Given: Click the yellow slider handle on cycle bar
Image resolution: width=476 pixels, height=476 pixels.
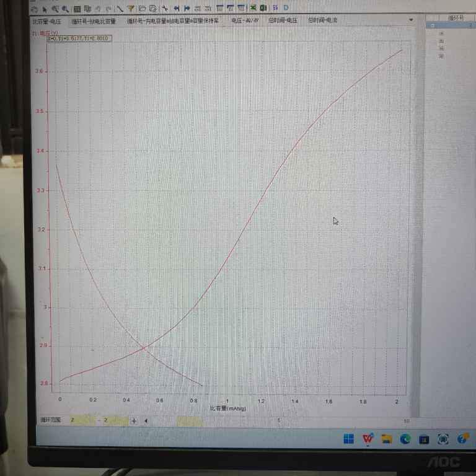Looking at the screenshot, I should click(x=190, y=421).
